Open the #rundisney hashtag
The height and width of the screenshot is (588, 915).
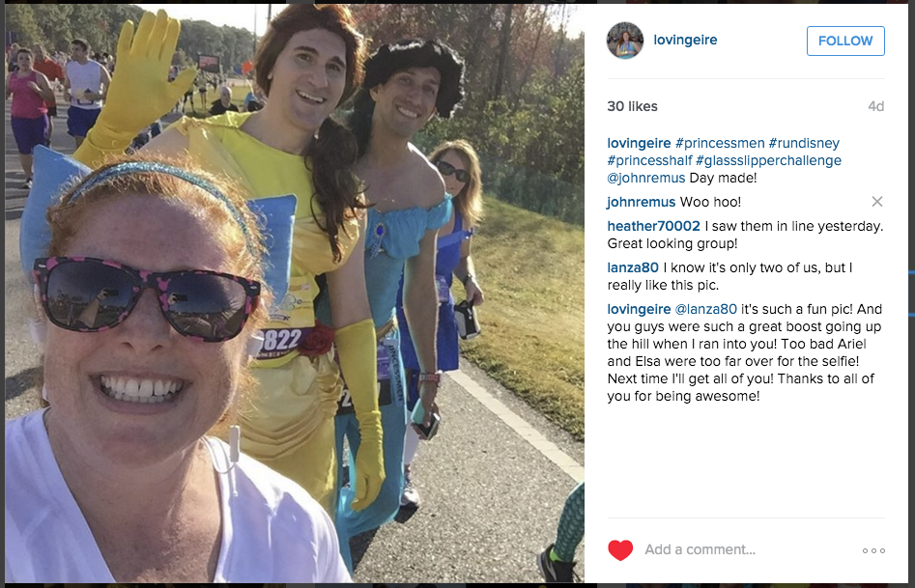804,143
